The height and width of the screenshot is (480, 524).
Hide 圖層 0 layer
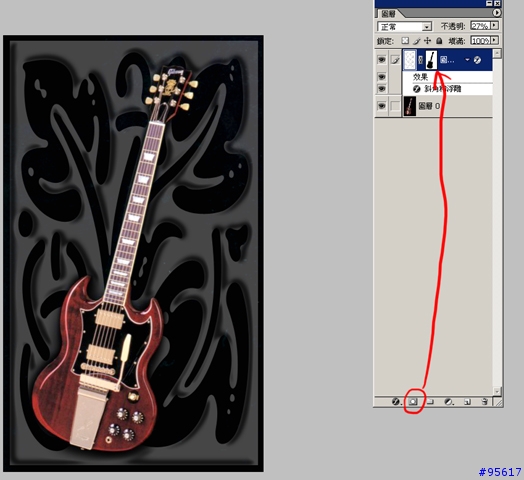click(382, 106)
